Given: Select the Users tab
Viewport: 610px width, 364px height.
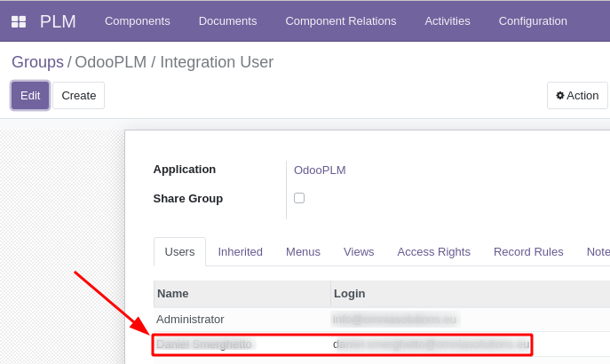Looking at the screenshot, I should coord(179,251).
